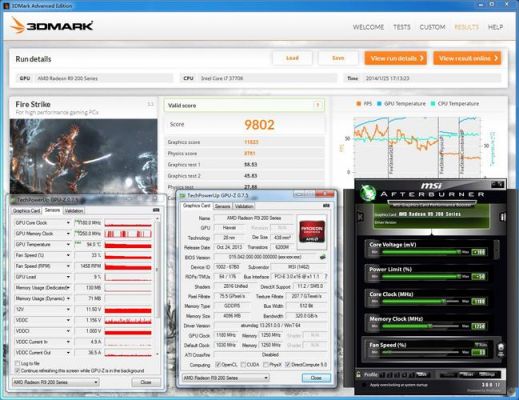The height and width of the screenshot is (400, 519).
Task: Click the Radeon Graphics logo in GPU-Z
Action: [x=312, y=231]
